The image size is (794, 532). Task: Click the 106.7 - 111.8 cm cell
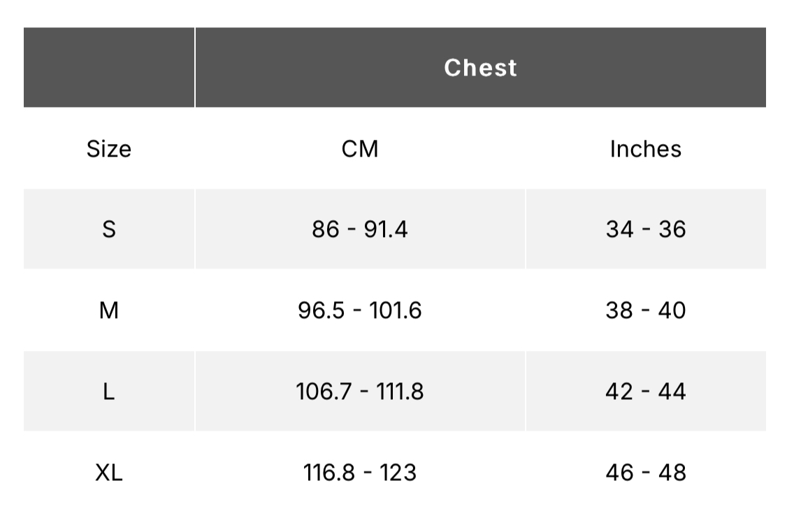(x=360, y=391)
